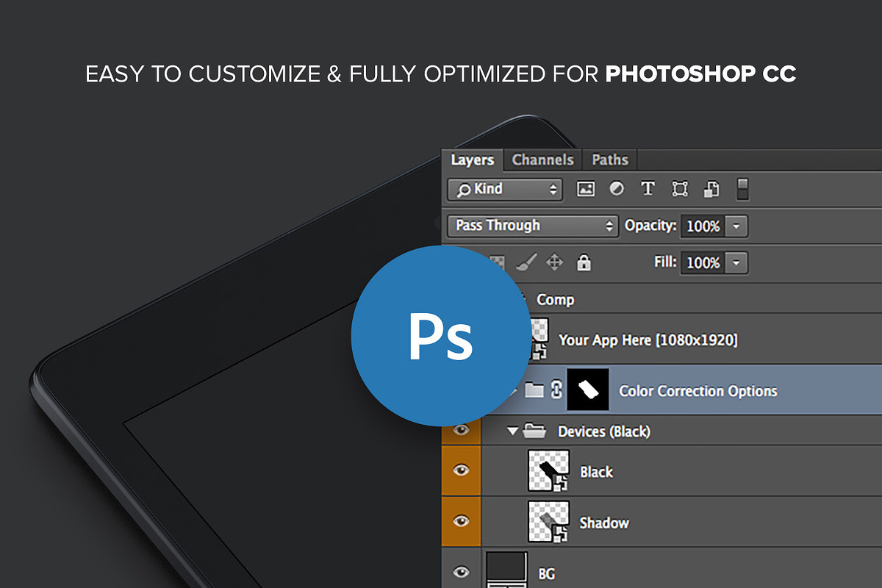Click the mask link chain icon
882x588 pixels.
pos(556,390)
